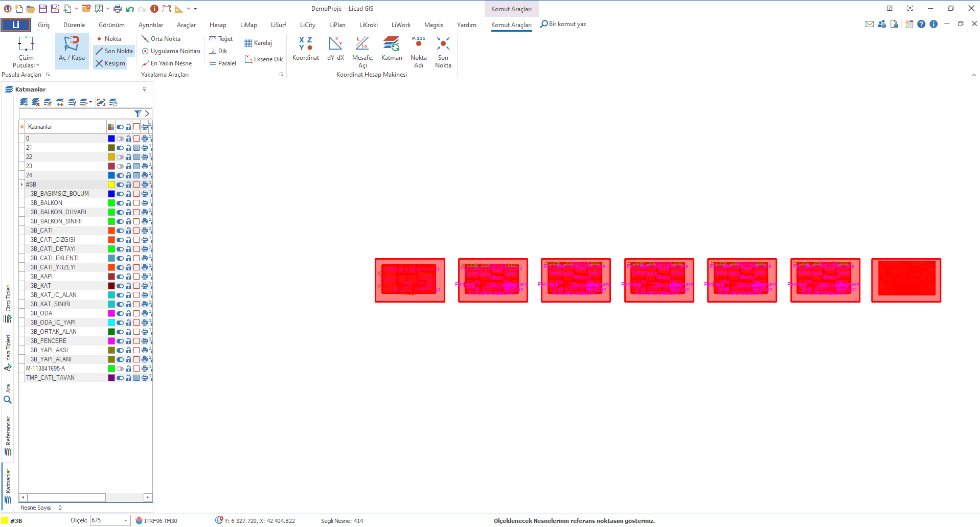Enable Orta Nokta snap
The height and width of the screenshot is (527, 980).
pyautogui.click(x=161, y=39)
